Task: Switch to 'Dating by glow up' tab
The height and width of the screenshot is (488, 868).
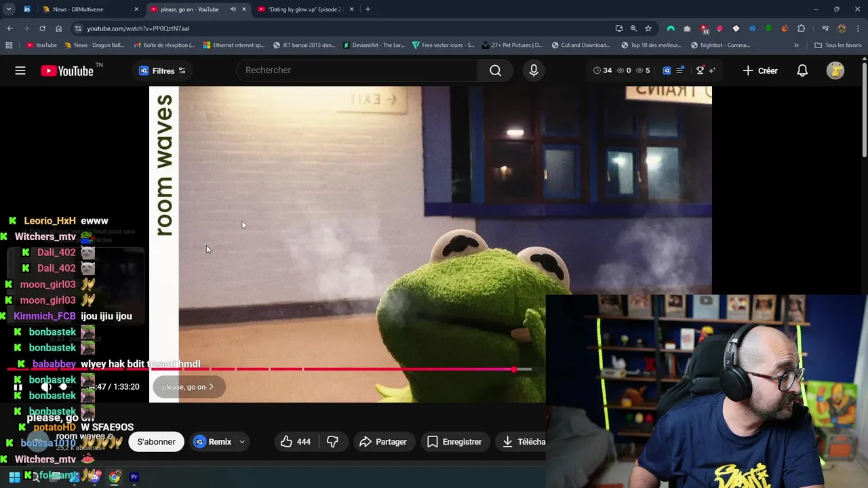Action: (305, 9)
